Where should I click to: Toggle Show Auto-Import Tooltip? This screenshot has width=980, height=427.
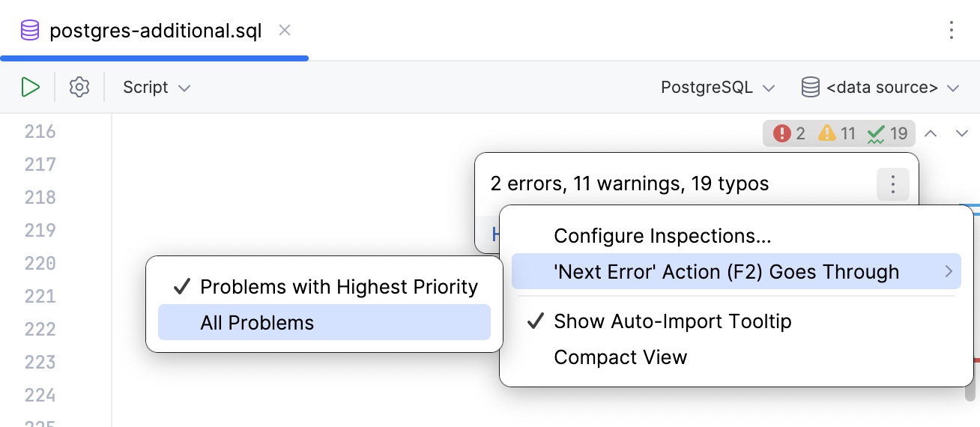672,321
